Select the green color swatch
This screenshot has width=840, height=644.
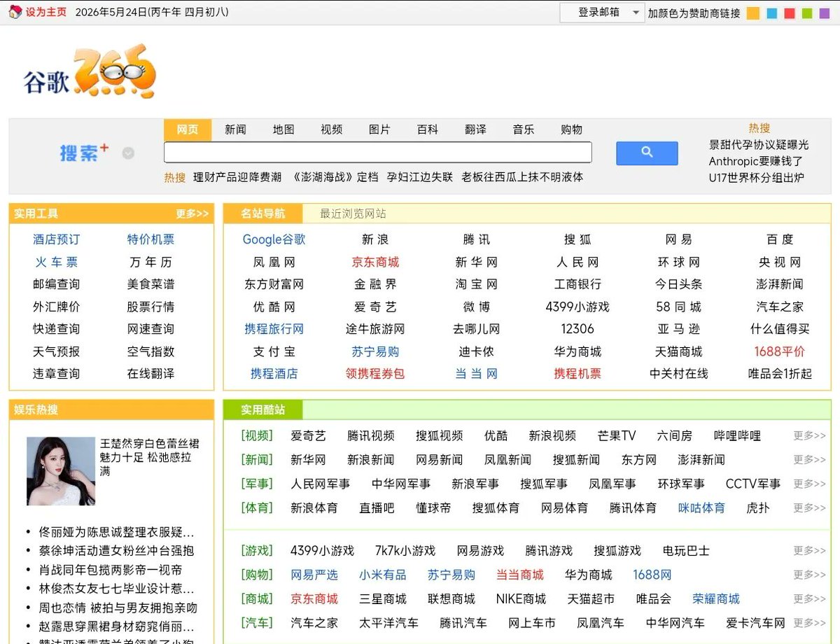pos(807,13)
